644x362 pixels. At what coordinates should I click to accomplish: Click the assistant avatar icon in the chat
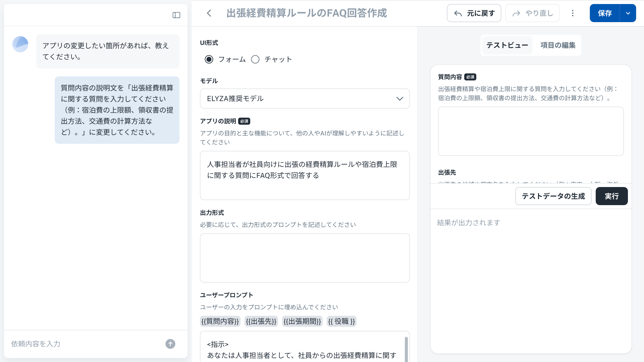point(20,44)
